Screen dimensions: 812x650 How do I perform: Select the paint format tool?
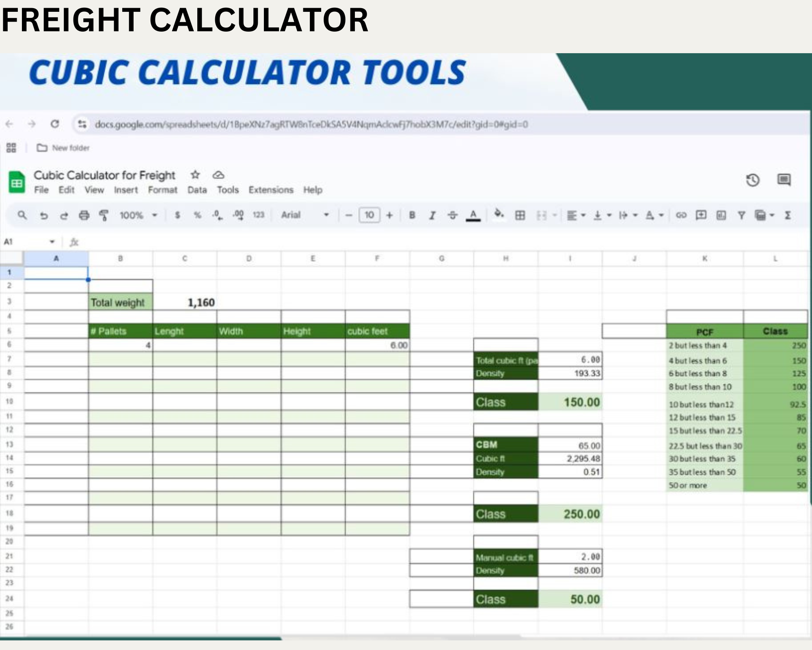point(104,215)
